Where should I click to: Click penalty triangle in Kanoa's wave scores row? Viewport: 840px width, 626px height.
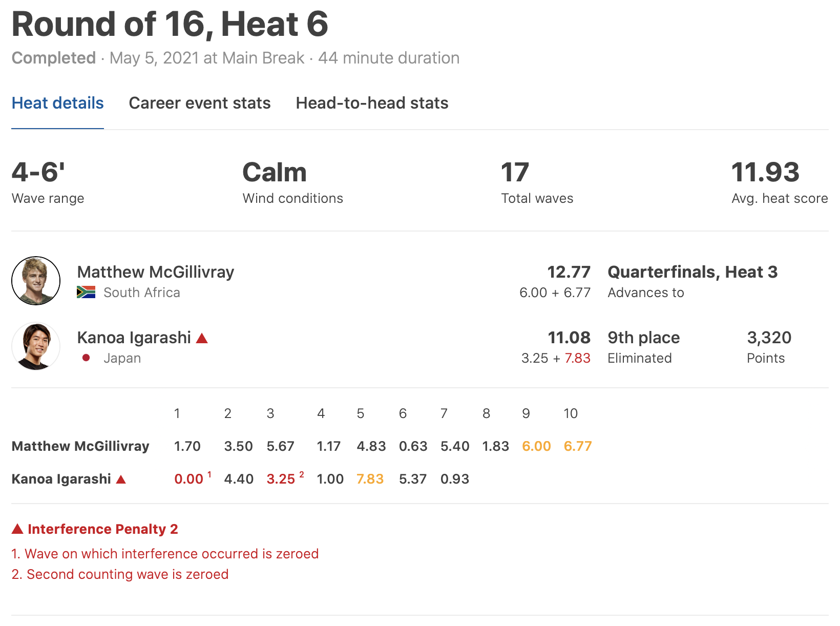pos(121,479)
